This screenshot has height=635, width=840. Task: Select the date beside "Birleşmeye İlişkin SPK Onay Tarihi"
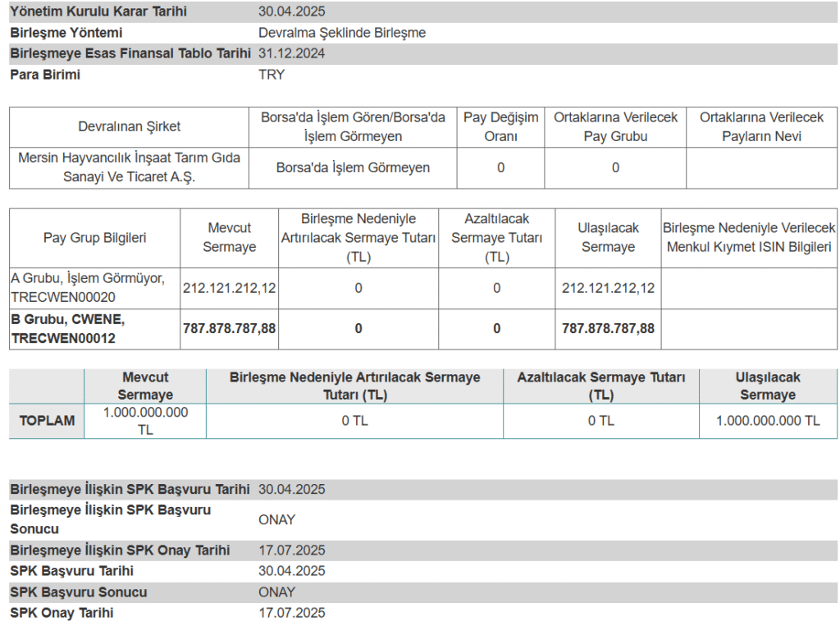click(291, 550)
